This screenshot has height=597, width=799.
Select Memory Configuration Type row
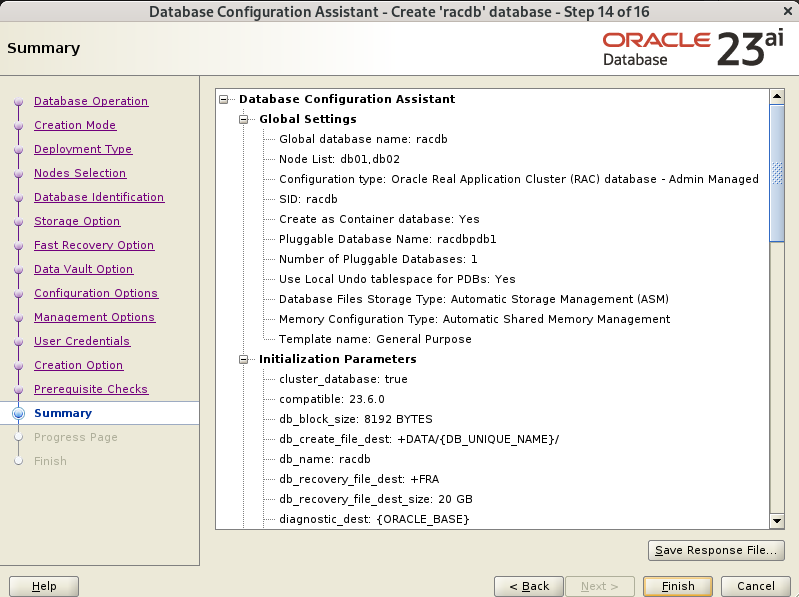pyautogui.click(x=474, y=319)
